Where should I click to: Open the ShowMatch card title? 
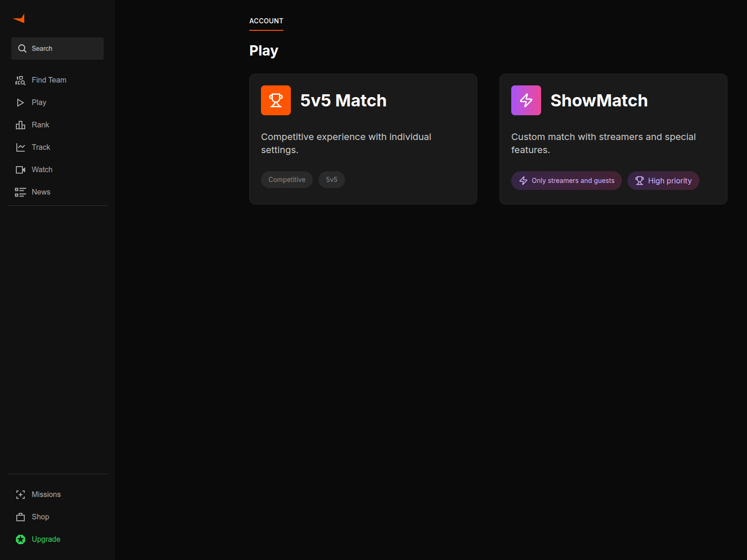tap(599, 100)
